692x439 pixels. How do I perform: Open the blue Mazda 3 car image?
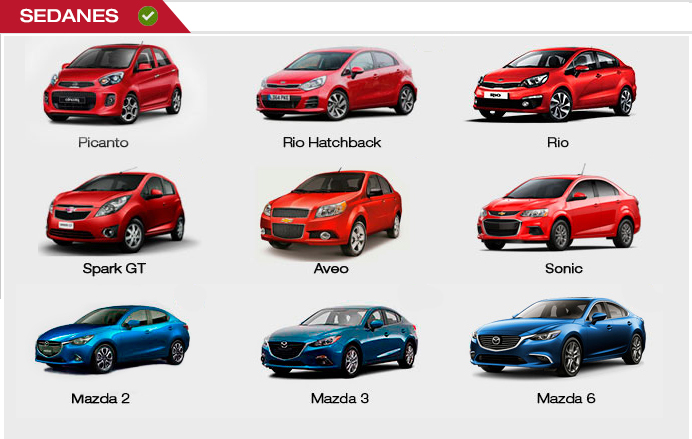339,341
